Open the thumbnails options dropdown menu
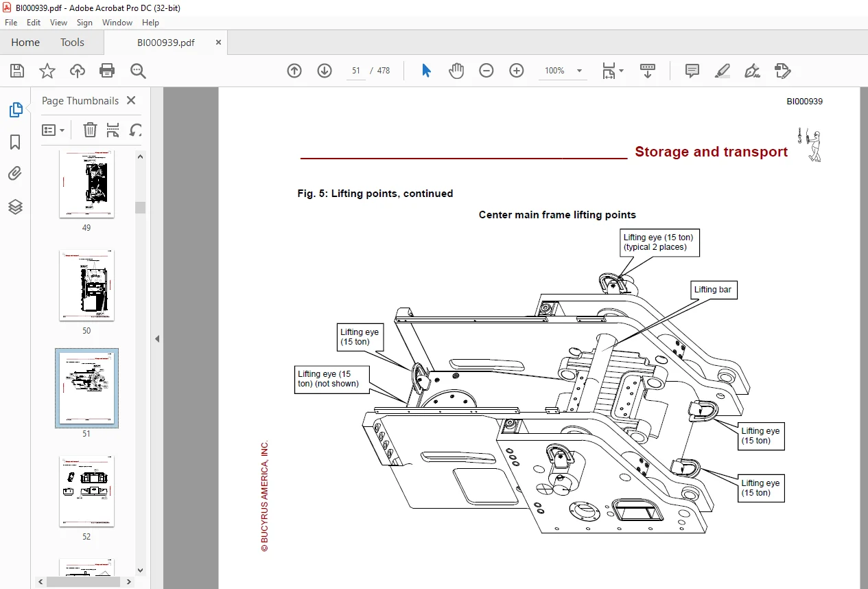The height and width of the screenshot is (589, 868). click(53, 130)
